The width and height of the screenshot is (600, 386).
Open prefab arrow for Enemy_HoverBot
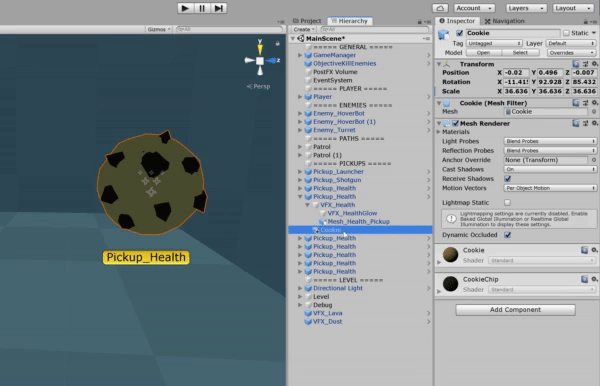coord(428,113)
